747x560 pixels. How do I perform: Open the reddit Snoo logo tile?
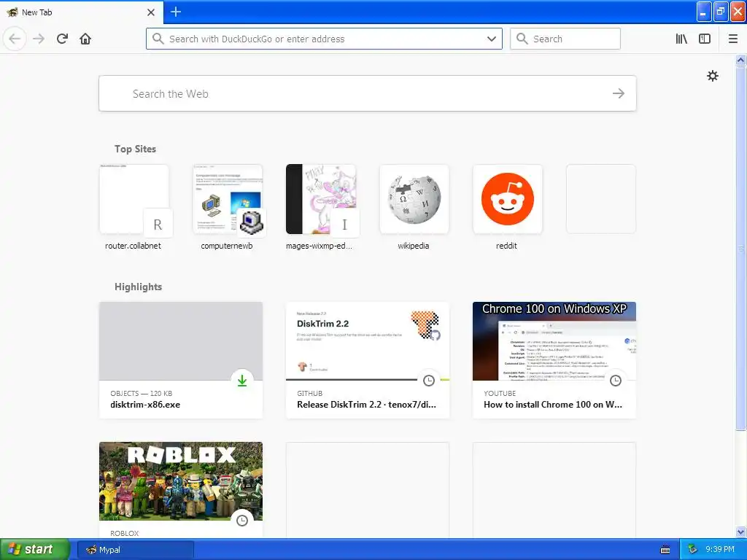point(508,199)
